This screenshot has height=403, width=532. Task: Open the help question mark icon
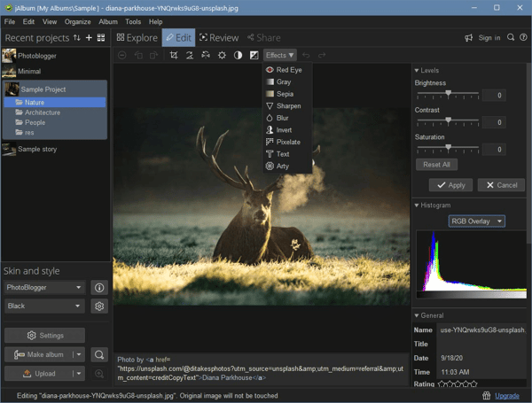[x=523, y=37]
